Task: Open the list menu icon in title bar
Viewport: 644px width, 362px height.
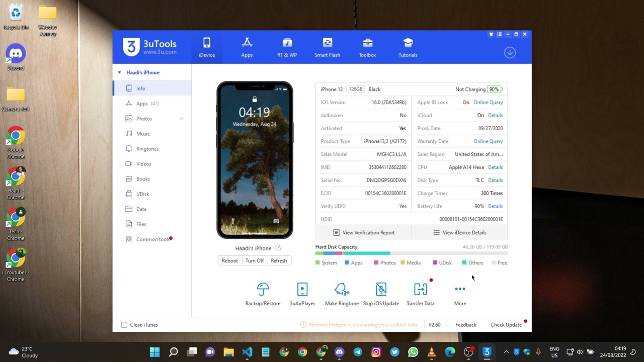Action: pos(499,34)
